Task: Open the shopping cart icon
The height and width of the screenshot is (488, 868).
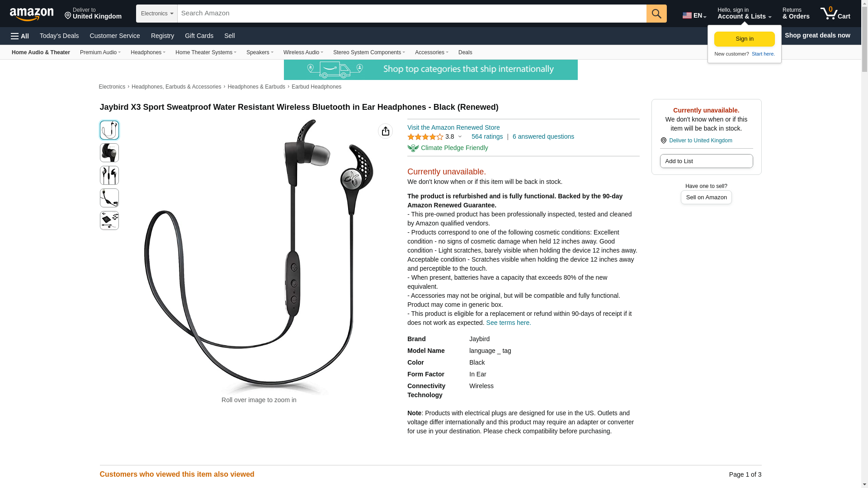Action: [835, 14]
